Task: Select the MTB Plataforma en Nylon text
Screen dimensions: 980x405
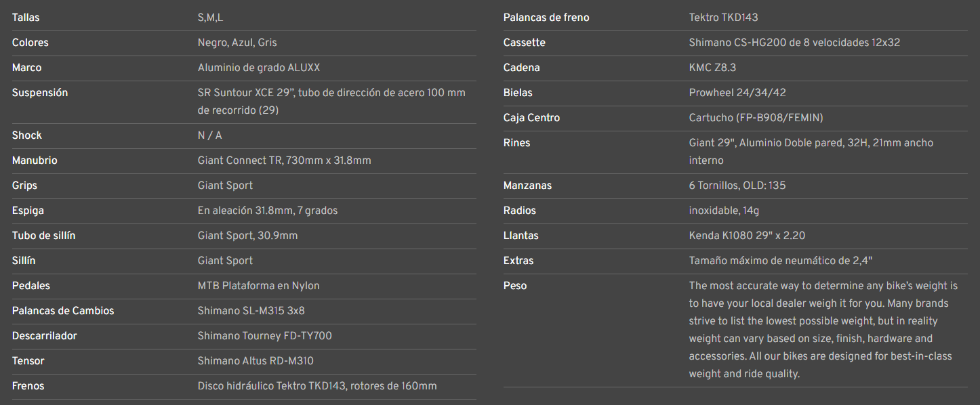Action: 258,286
